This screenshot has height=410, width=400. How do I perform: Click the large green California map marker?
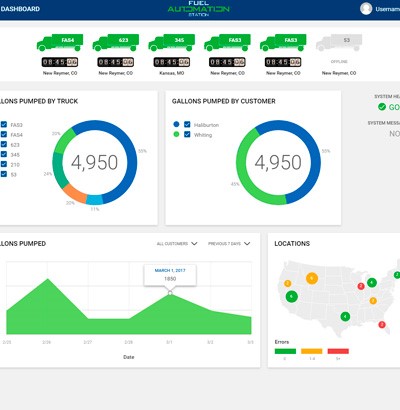pos(291,296)
